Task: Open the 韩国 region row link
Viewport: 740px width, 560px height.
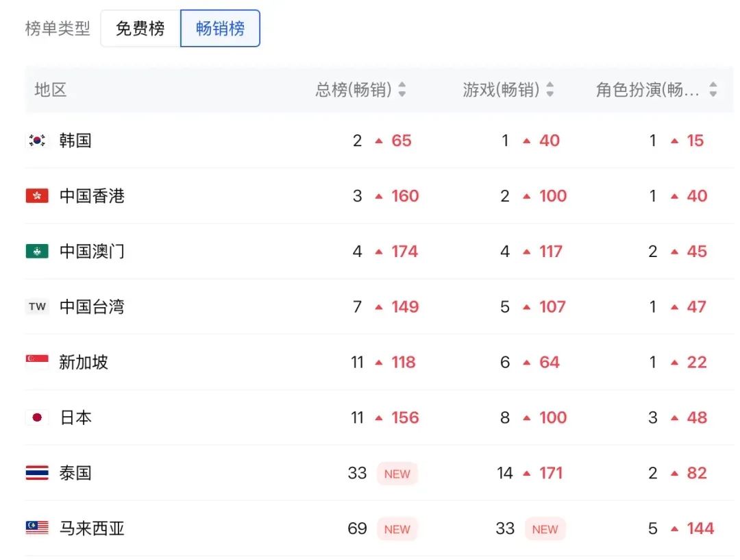Action: click(x=75, y=141)
